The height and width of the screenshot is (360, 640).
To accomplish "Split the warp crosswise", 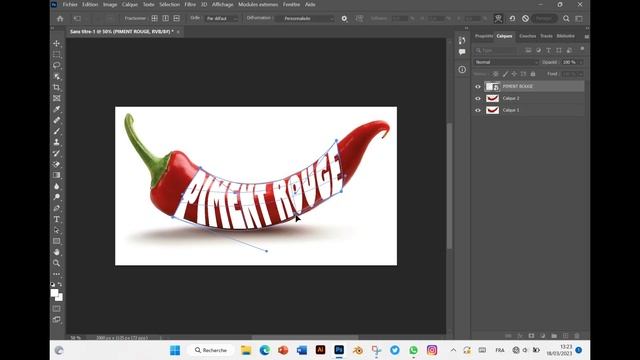I will 155,19.
